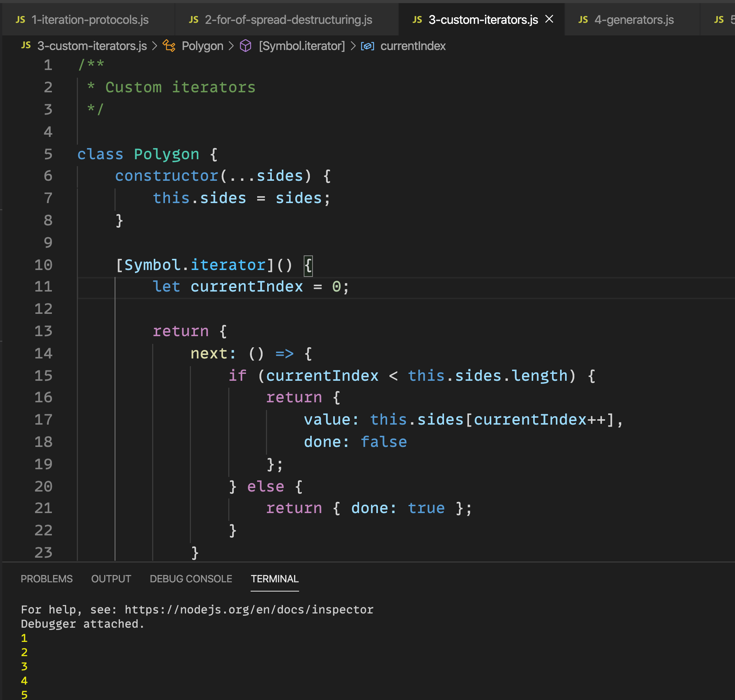
Task: Click the method cube icon in breadcrumb
Action: point(246,46)
